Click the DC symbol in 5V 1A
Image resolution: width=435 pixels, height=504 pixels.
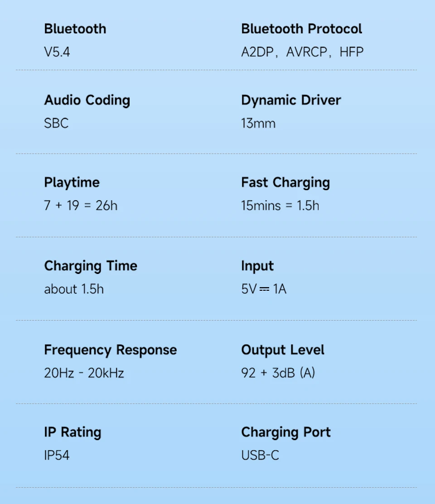pos(264,289)
